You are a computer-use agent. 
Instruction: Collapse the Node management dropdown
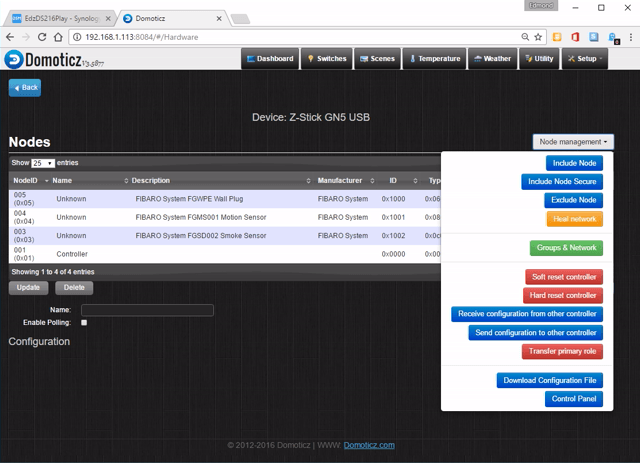pyautogui.click(x=573, y=142)
